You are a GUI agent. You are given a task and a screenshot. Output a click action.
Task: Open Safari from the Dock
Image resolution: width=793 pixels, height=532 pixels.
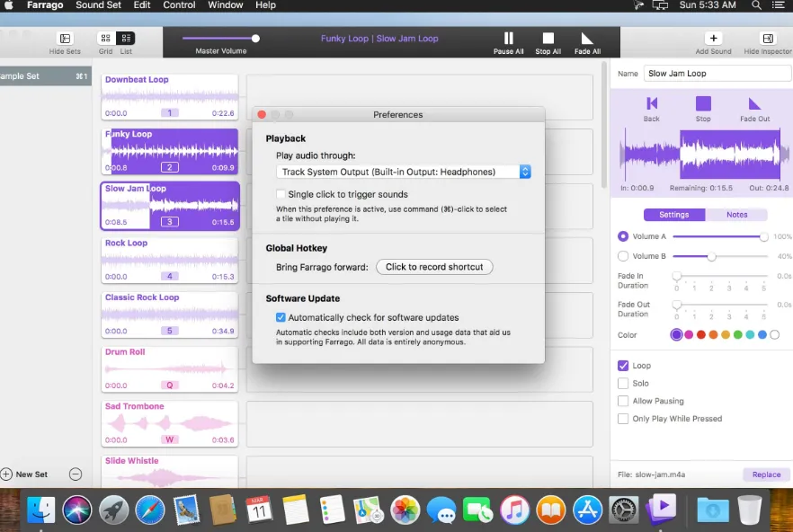coord(150,510)
